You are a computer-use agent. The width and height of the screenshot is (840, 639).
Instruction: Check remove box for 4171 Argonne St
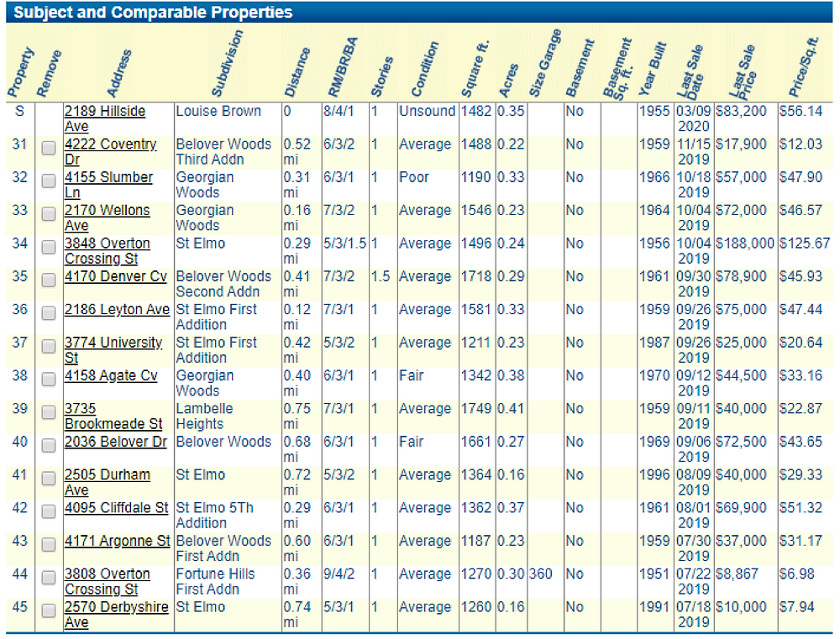pyautogui.click(x=49, y=545)
